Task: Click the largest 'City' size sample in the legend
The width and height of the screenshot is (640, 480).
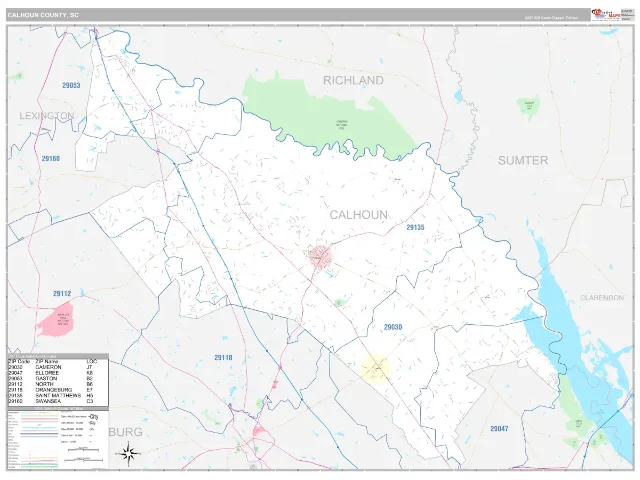Action: coord(93,417)
